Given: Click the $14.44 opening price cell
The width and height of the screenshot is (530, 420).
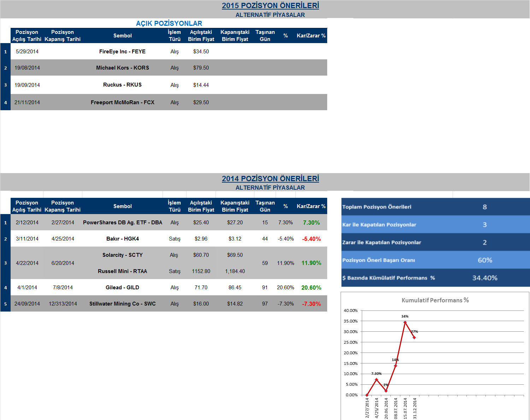Looking at the screenshot, I should coord(201,85).
